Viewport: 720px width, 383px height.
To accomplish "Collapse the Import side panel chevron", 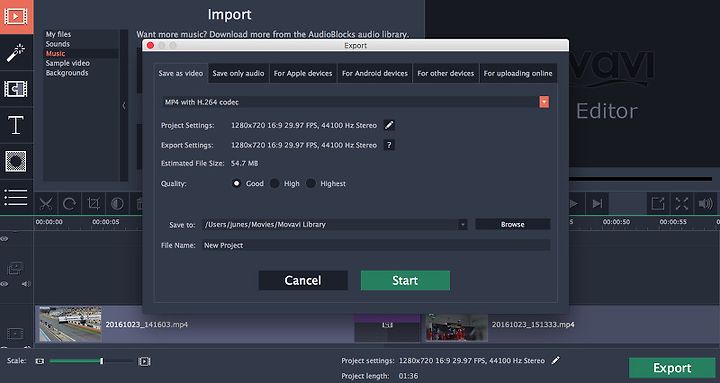I will click(x=124, y=106).
